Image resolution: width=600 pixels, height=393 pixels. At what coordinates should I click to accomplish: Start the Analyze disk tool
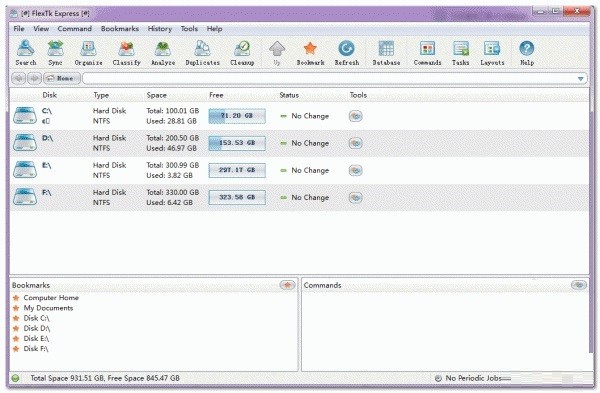[163, 52]
